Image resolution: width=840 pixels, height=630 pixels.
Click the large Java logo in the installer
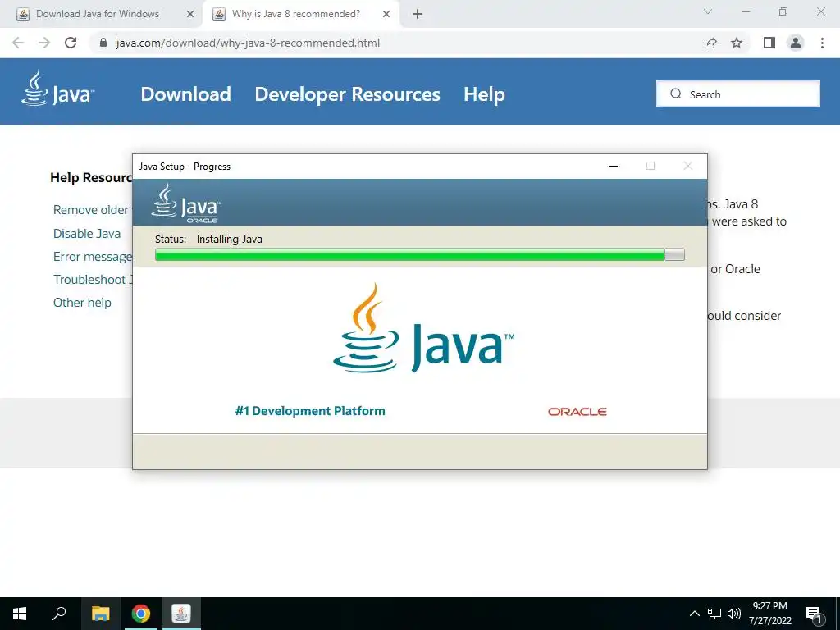[x=423, y=328]
